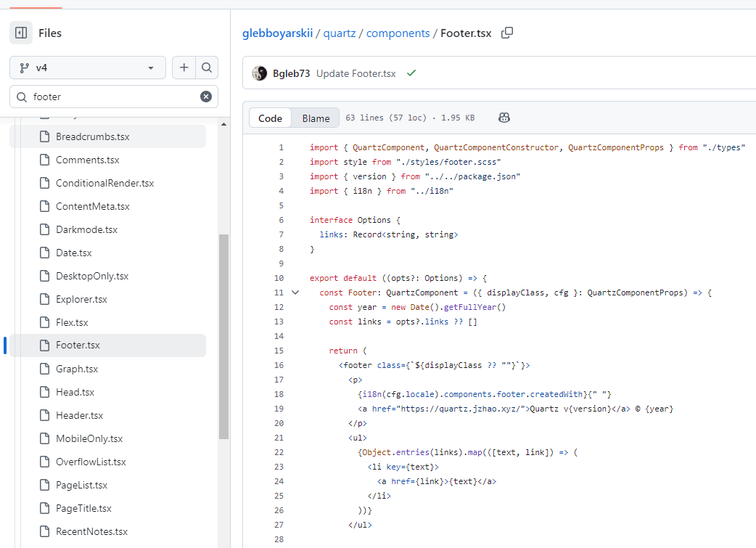The image size is (756, 548).
Task: Open Graph.tsx in the file tree
Action: point(77,369)
